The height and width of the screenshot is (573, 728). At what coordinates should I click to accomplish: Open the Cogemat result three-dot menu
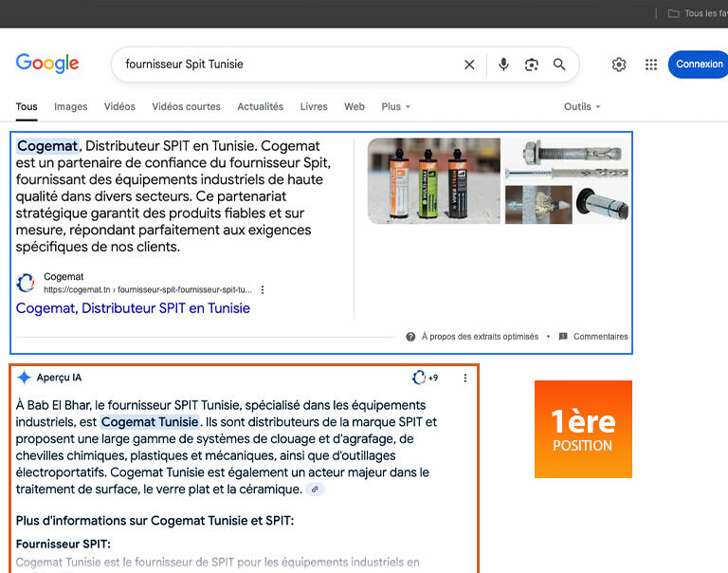pos(263,290)
